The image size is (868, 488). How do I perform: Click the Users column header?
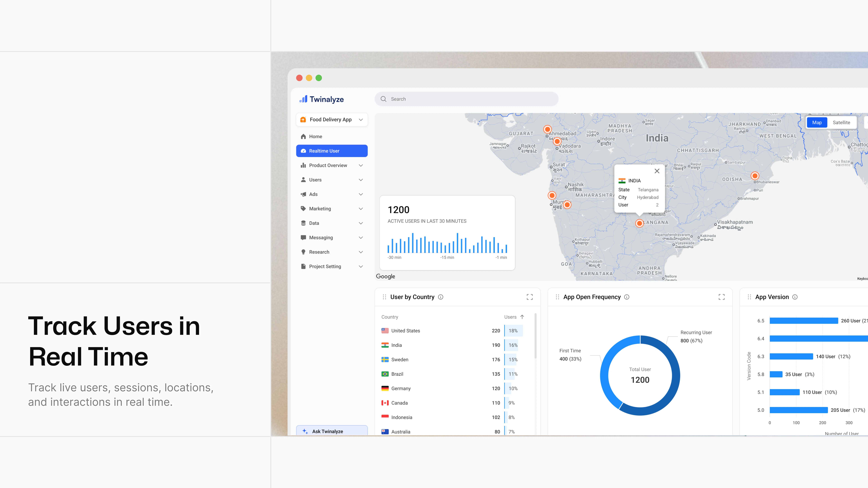coord(510,317)
